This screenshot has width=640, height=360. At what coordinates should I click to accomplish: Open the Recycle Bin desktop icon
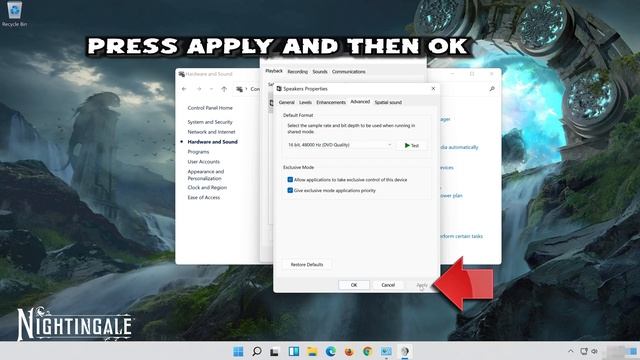(x=15, y=13)
